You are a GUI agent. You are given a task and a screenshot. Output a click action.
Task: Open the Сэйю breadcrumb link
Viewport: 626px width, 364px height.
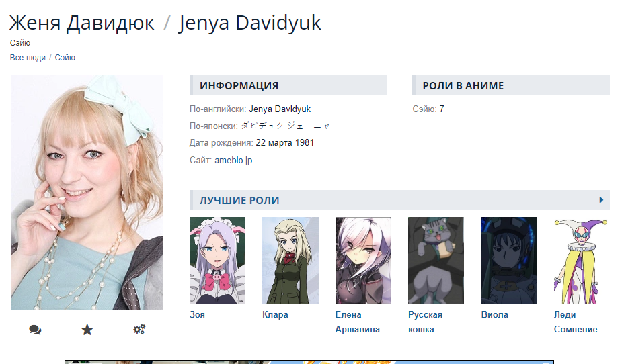[65, 58]
